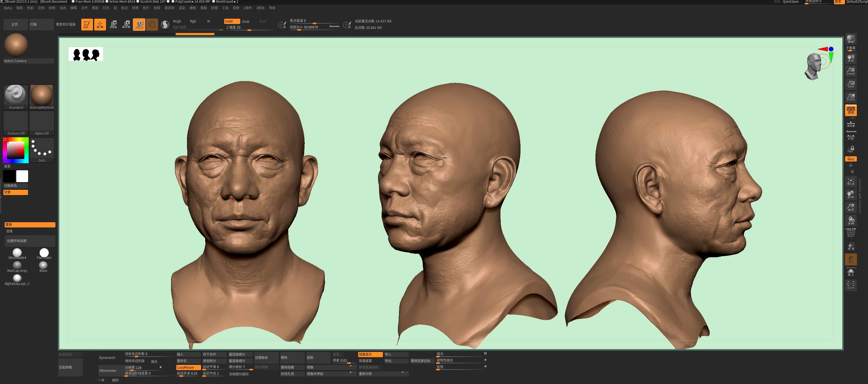Image resolution: width=868 pixels, height=384 pixels.
Task: Click the Edit mode icon
Action: pyautogui.click(x=87, y=24)
